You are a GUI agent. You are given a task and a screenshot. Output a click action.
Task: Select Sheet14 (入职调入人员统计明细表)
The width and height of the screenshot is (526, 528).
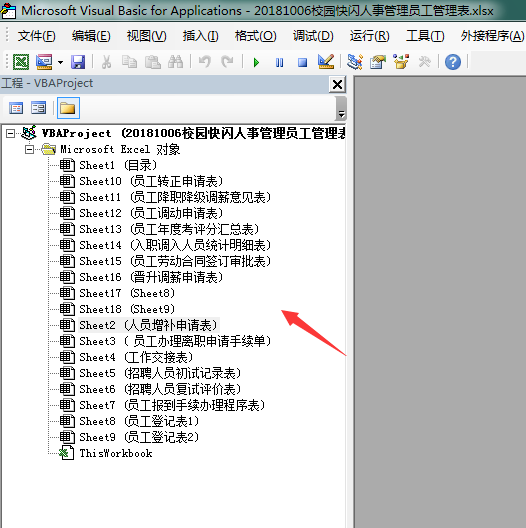[x=175, y=245]
